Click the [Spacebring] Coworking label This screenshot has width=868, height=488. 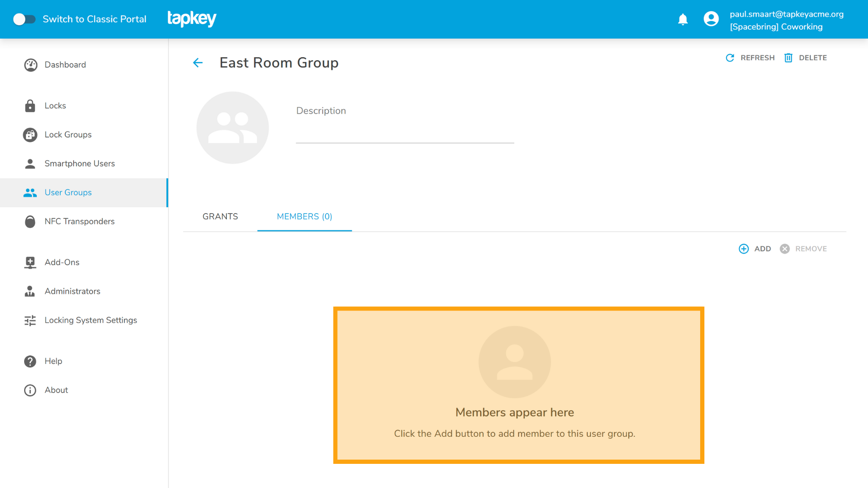(776, 27)
